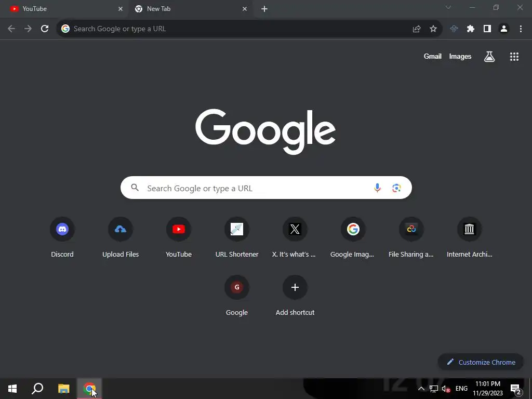Click the forward navigation arrow
This screenshot has width=532, height=399.
click(28, 29)
